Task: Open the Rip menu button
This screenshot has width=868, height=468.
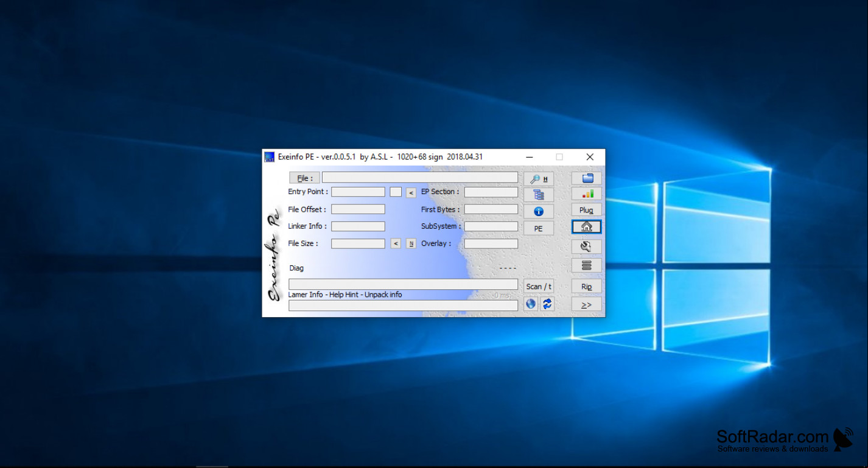Action: 587,287
